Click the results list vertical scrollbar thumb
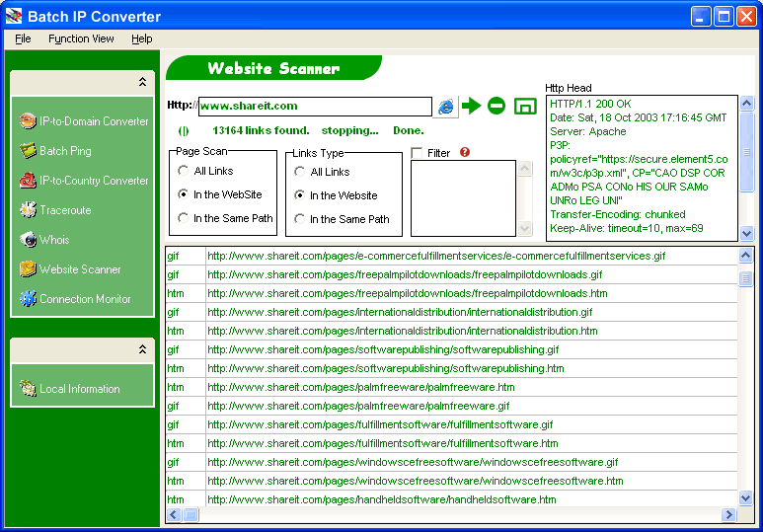The width and height of the screenshot is (763, 532). pos(745,278)
